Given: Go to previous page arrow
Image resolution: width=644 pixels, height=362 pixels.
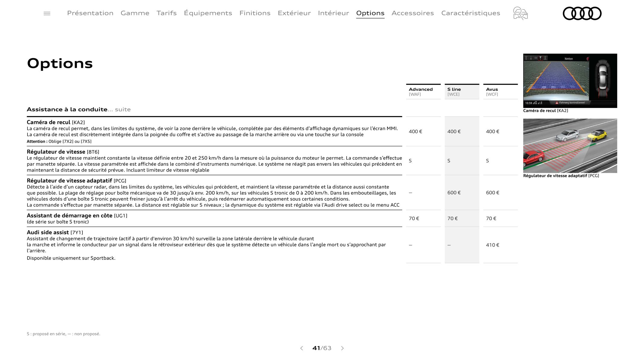Looking at the screenshot, I should [x=301, y=348].
